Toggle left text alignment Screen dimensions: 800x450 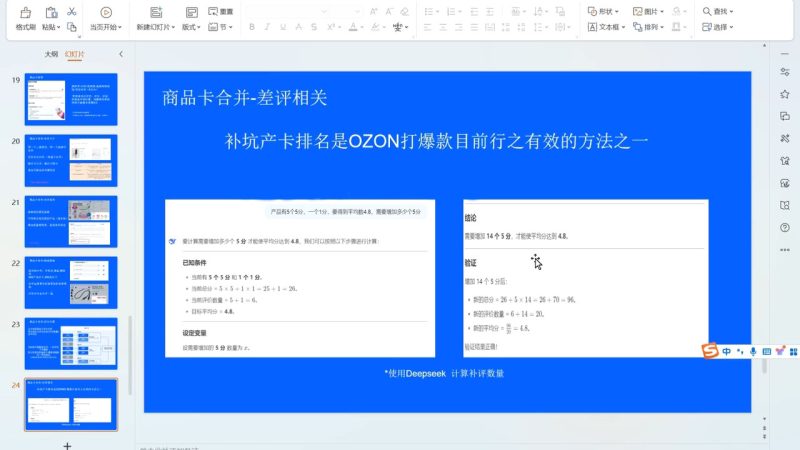point(428,27)
